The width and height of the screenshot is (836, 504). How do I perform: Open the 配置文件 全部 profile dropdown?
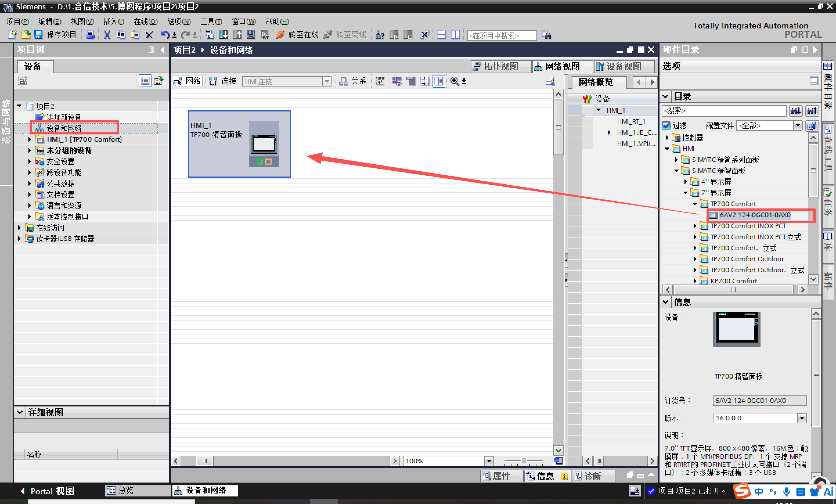[798, 126]
